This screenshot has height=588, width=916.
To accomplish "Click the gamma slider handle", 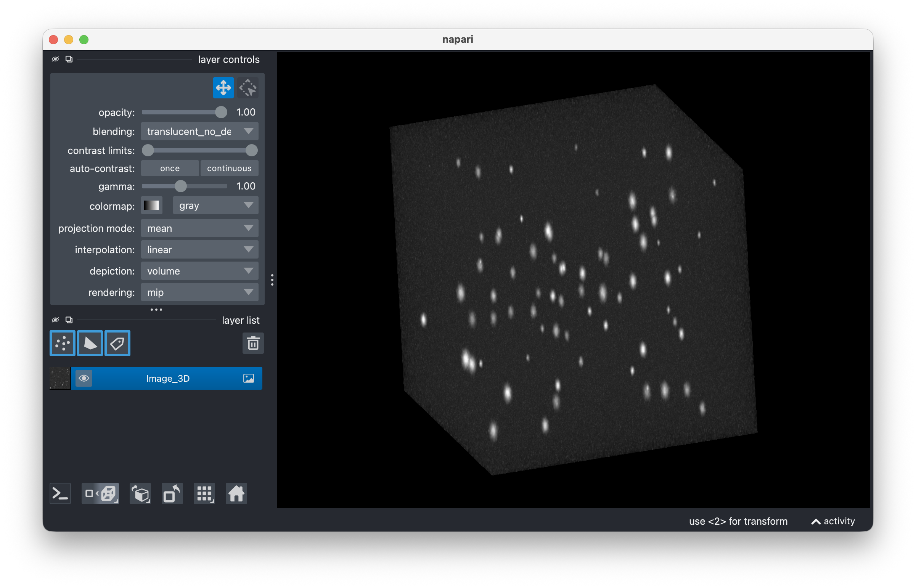I will pos(181,186).
